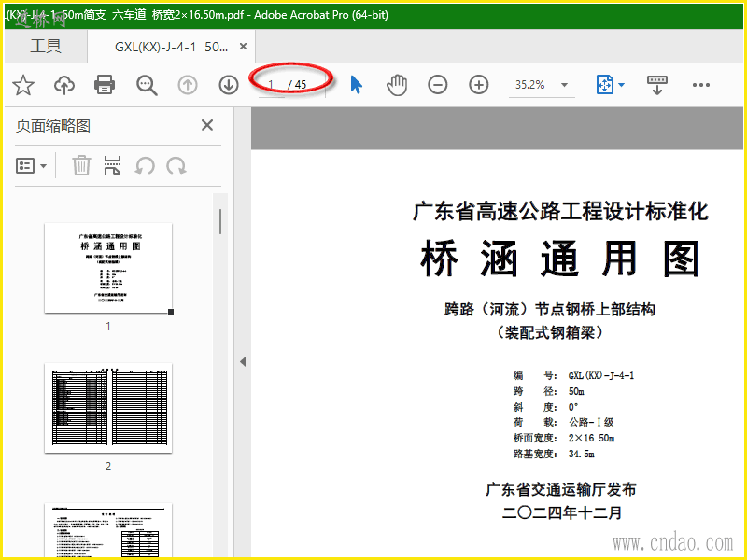The width and height of the screenshot is (747, 560).
Task: Go to previous page with up arrow
Action: click(188, 85)
